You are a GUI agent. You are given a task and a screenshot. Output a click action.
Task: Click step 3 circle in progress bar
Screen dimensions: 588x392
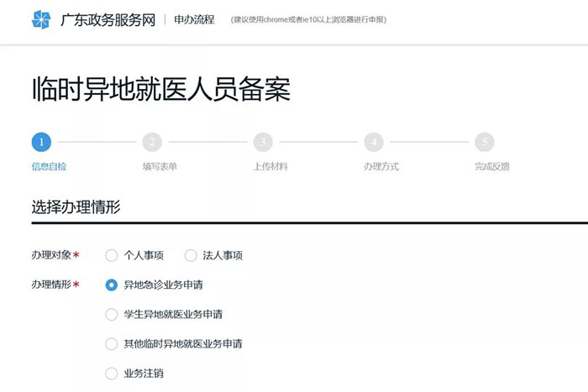263,142
